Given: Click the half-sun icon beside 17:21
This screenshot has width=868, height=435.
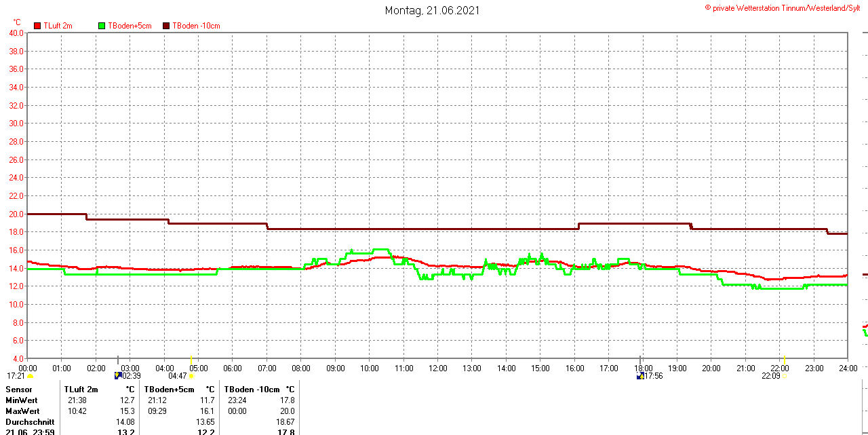Looking at the screenshot, I should tap(30, 376).
